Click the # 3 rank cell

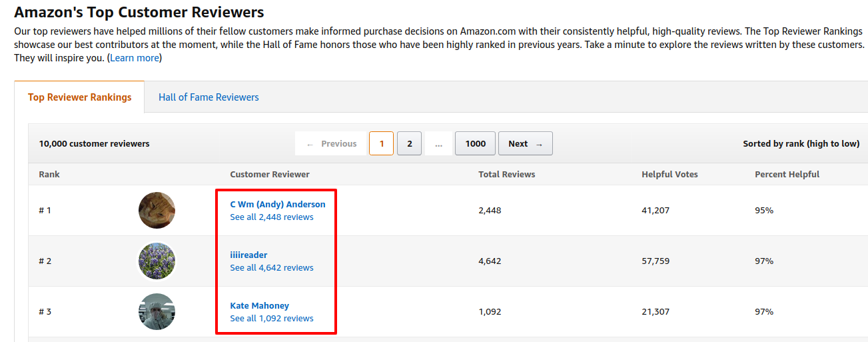click(45, 312)
